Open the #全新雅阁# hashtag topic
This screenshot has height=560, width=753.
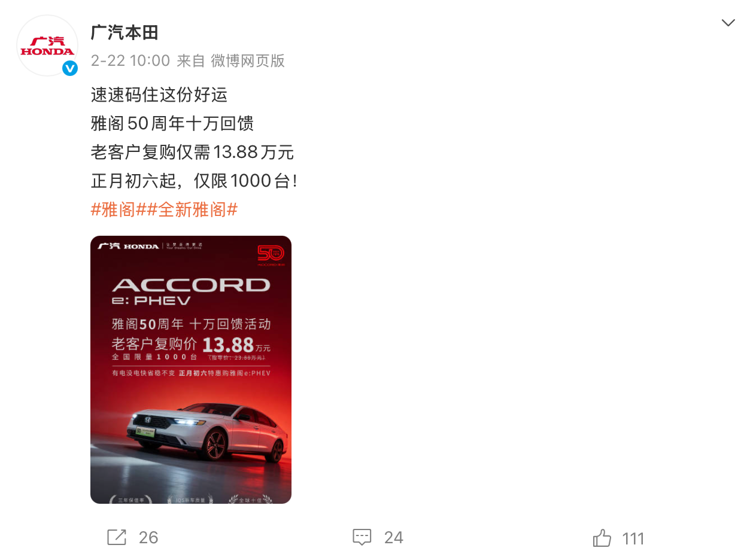193,209
